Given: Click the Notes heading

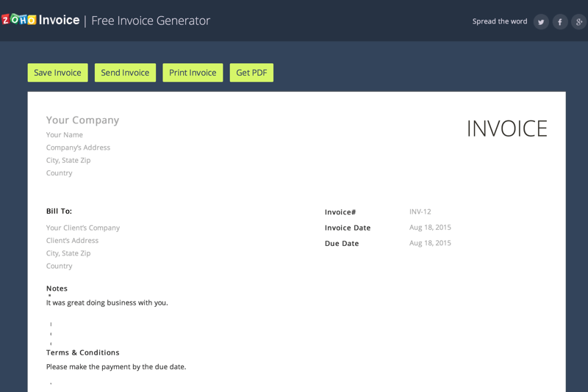Looking at the screenshot, I should tap(57, 288).
